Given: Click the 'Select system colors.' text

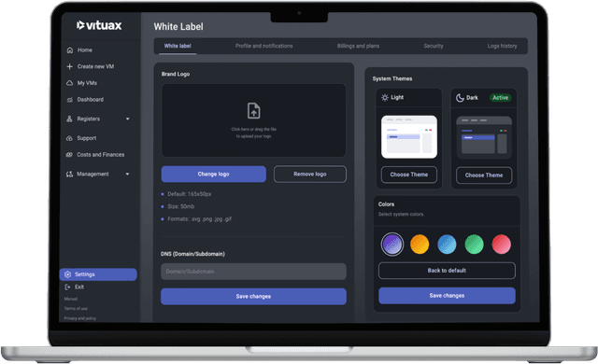Looking at the screenshot, I should (x=401, y=215).
